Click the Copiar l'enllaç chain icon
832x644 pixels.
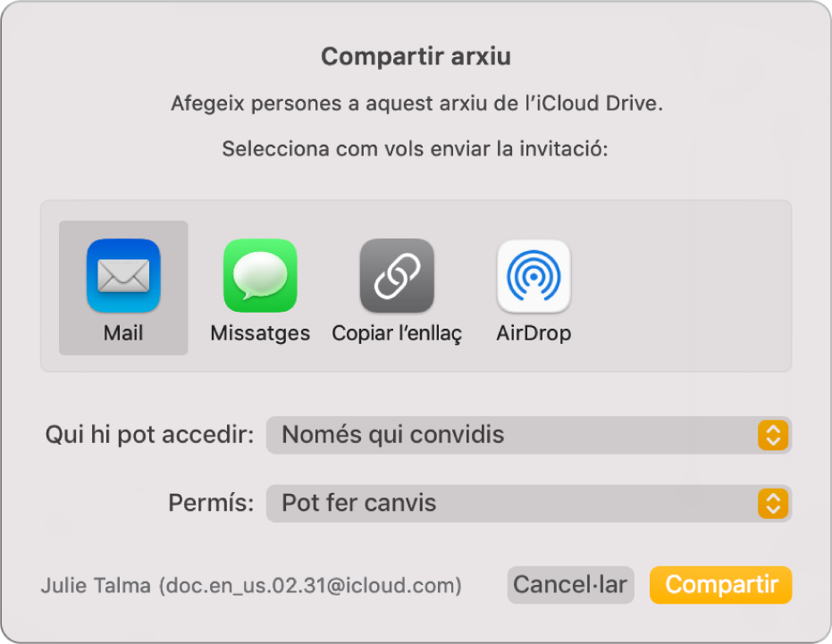tap(397, 275)
